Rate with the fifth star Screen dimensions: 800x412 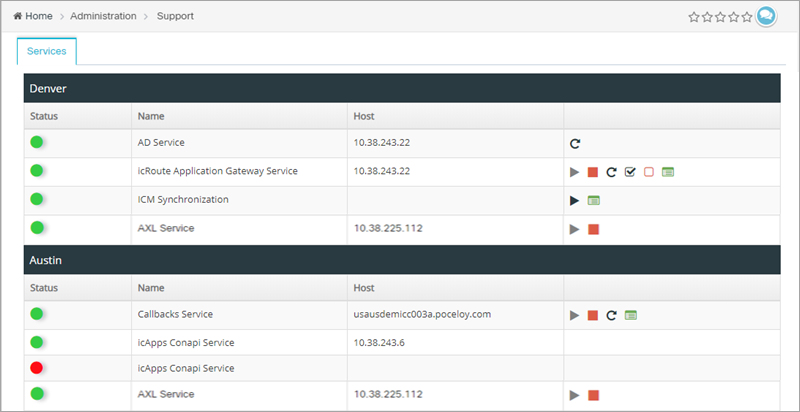click(x=747, y=17)
